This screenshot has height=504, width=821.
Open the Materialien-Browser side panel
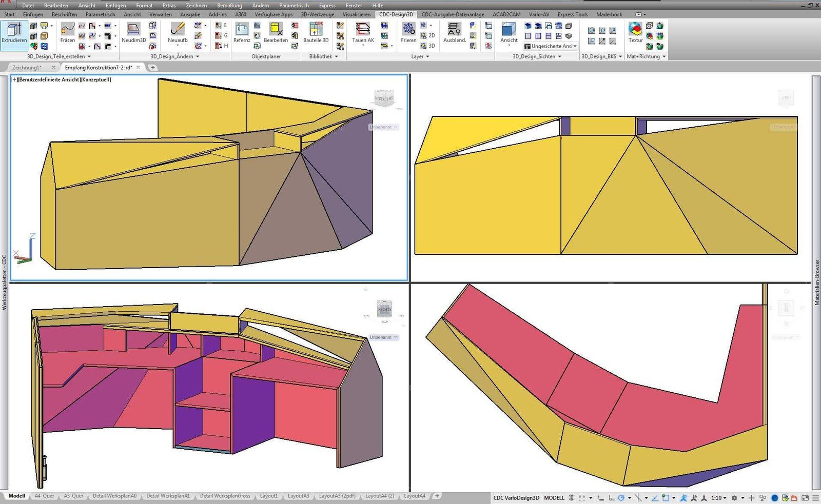click(817, 283)
